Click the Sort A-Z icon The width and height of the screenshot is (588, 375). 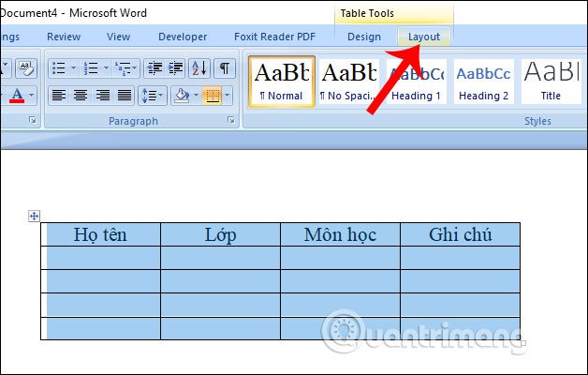[199, 68]
